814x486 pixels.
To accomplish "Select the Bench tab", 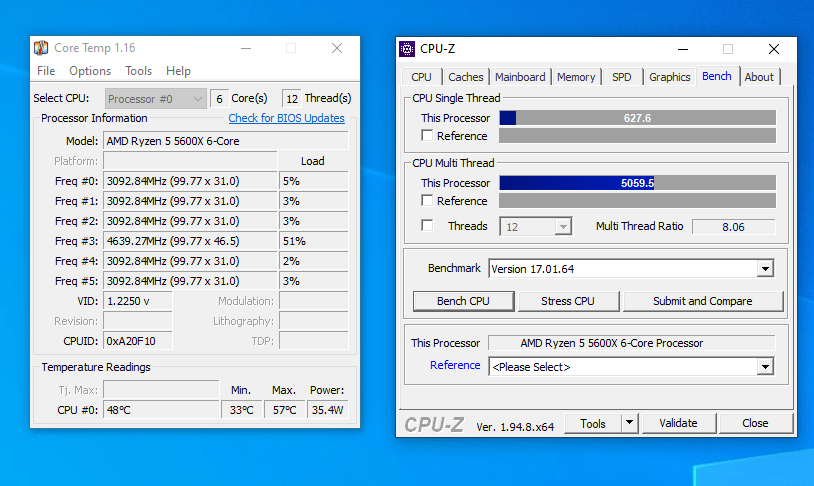I will pos(717,76).
